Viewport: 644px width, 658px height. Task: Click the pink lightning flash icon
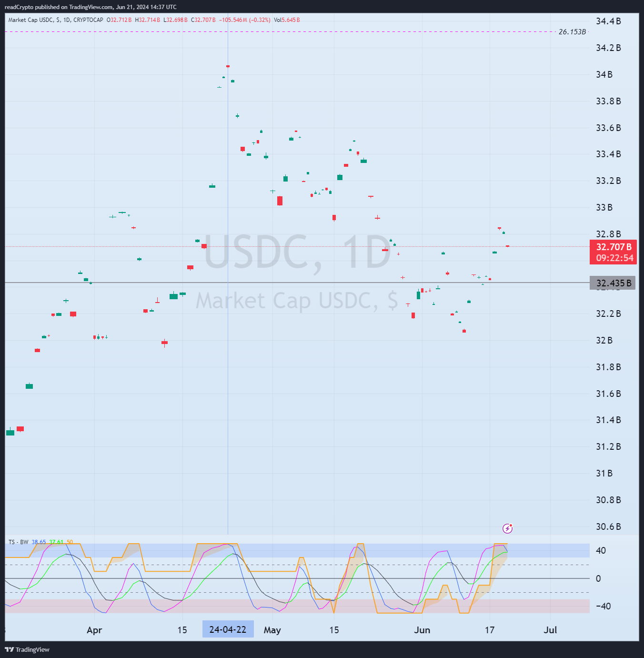(x=508, y=528)
